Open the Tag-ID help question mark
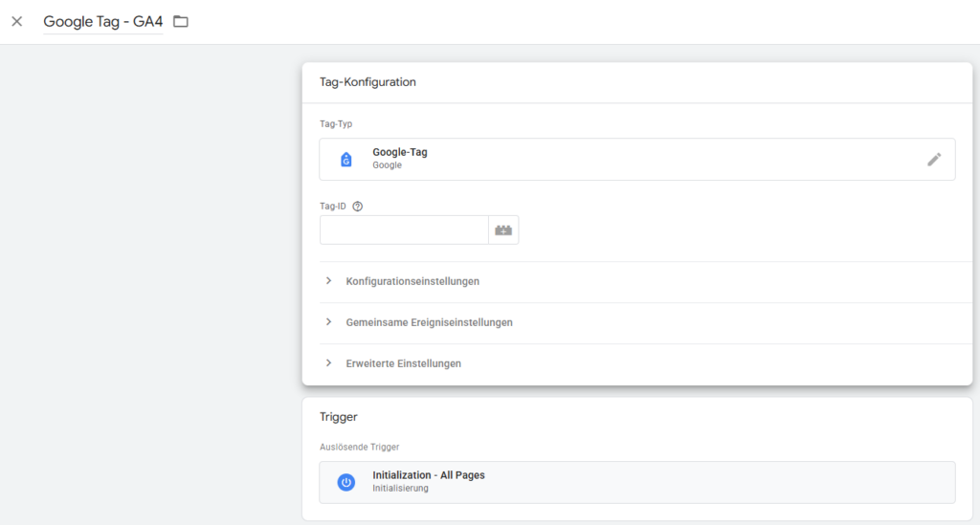The width and height of the screenshot is (980, 525). pyautogui.click(x=358, y=206)
